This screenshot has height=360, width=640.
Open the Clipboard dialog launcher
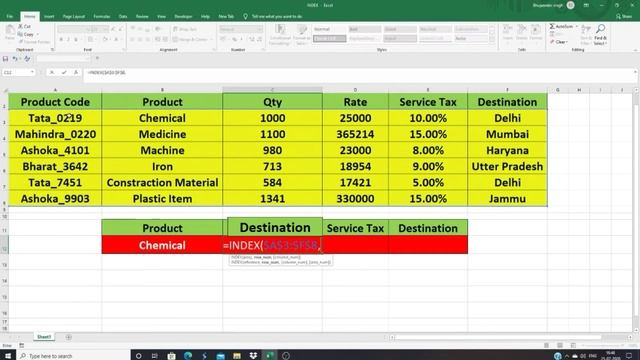[52, 50]
